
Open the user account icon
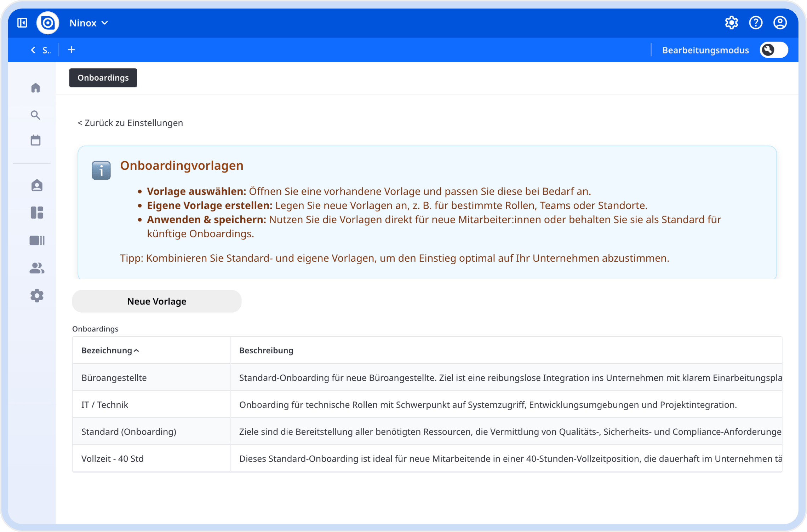point(780,23)
